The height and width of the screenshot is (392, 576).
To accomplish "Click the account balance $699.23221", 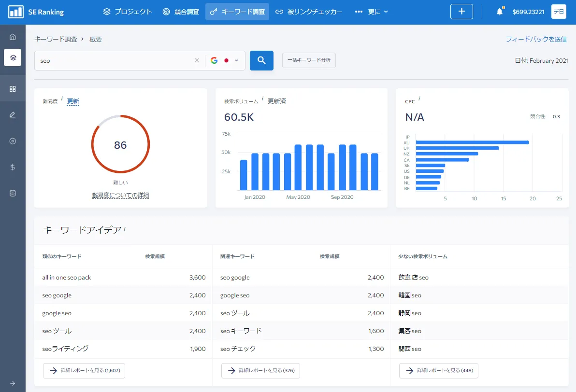I will coord(528,12).
